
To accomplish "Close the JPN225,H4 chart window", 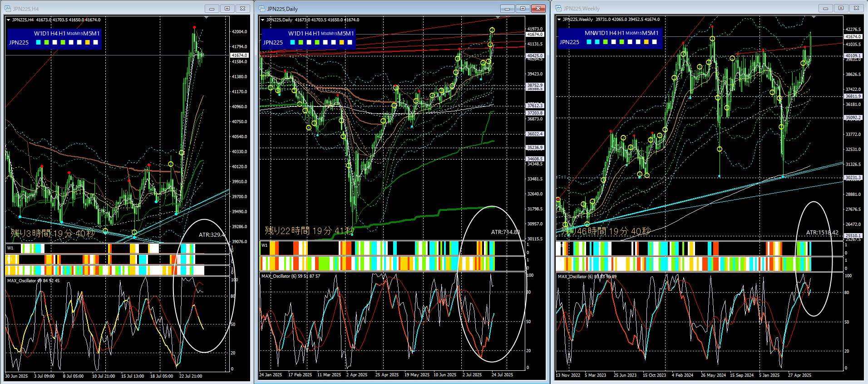I will (243, 9).
